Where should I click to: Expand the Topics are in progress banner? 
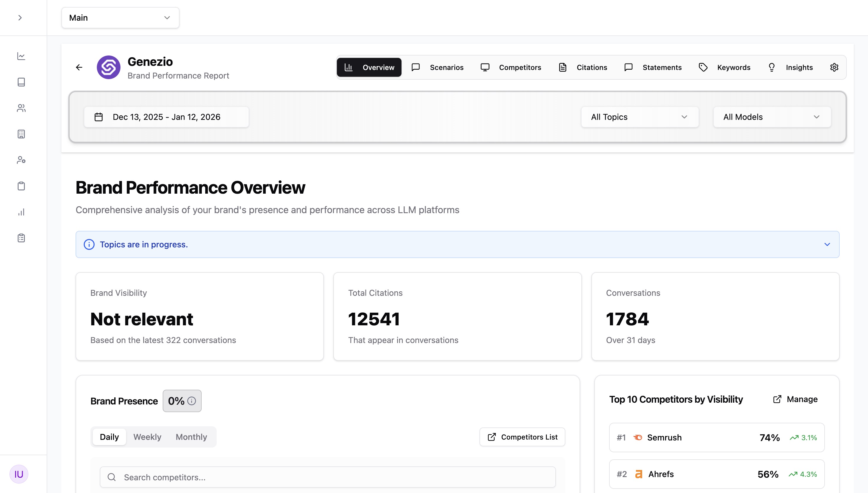point(828,244)
